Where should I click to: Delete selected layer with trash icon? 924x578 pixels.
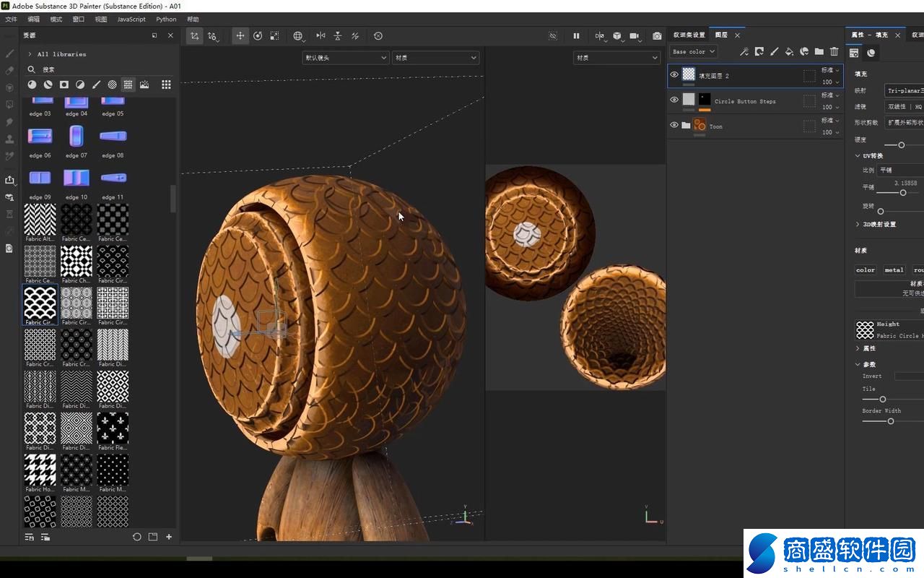[x=834, y=51]
